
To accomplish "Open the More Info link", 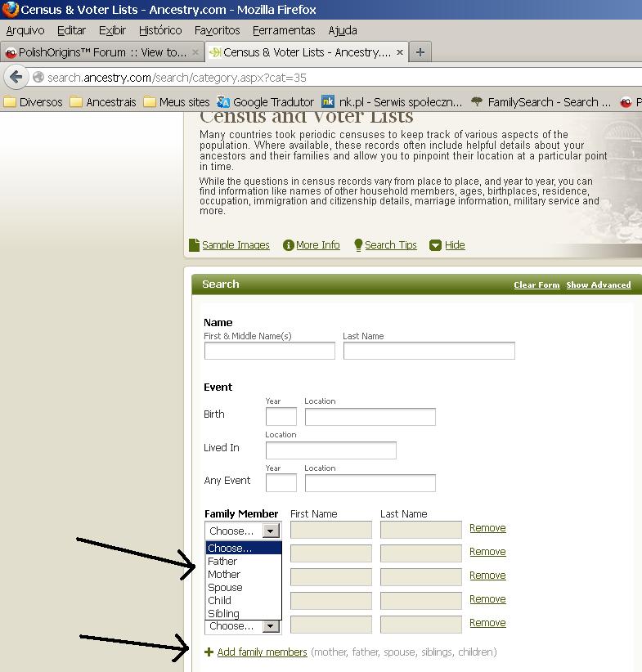I will point(318,244).
